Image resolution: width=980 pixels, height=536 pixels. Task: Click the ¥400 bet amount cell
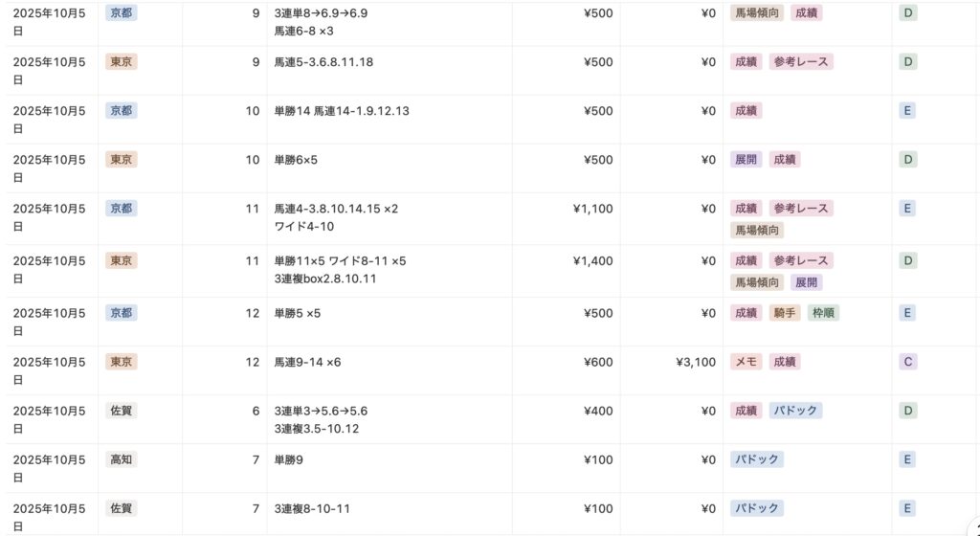coord(598,411)
